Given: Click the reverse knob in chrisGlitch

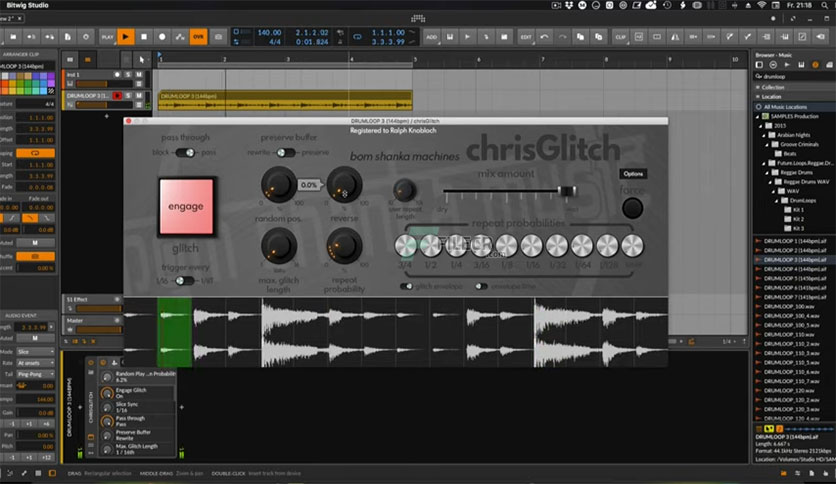Looking at the screenshot, I should point(344,184).
